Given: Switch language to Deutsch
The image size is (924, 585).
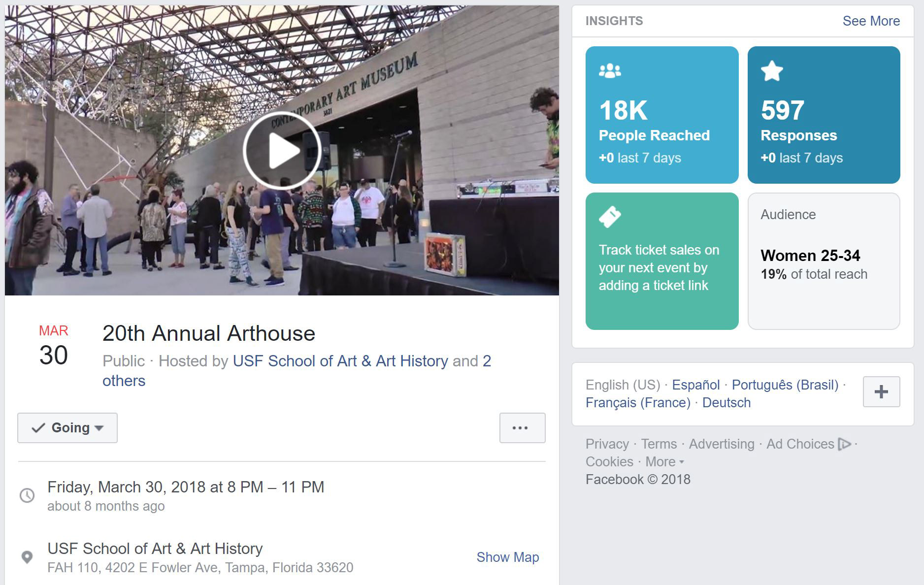Looking at the screenshot, I should [726, 402].
